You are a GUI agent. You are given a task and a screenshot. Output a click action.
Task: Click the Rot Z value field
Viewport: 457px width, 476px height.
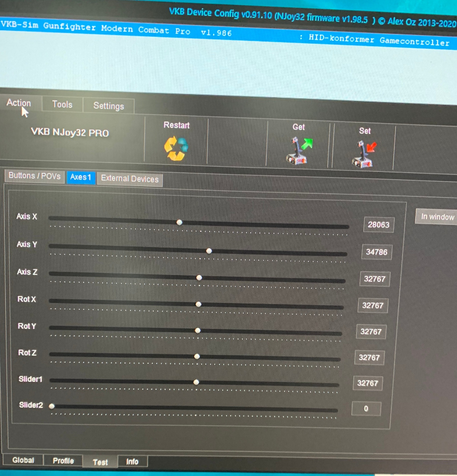pyautogui.click(x=369, y=358)
